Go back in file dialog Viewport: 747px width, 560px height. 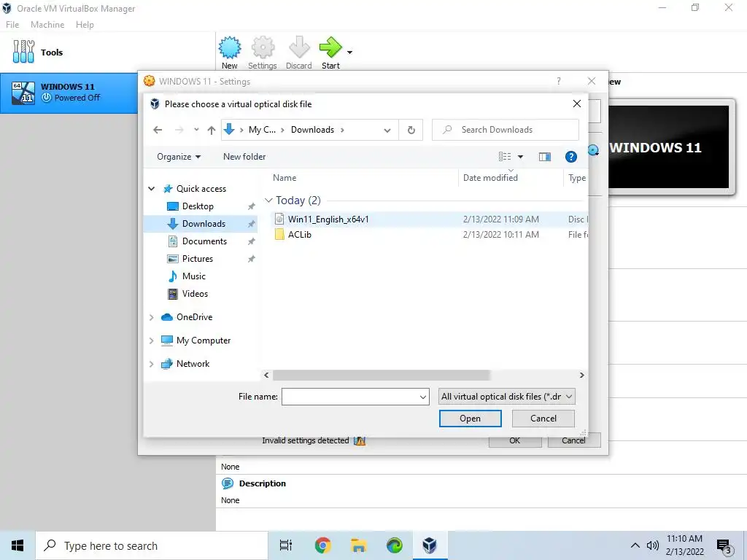pos(158,130)
